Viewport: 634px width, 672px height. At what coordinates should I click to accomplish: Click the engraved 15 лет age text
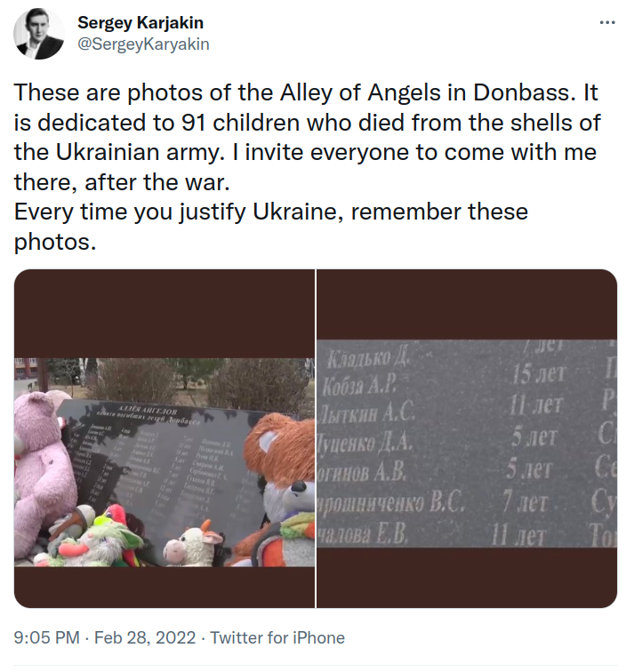coord(539,375)
